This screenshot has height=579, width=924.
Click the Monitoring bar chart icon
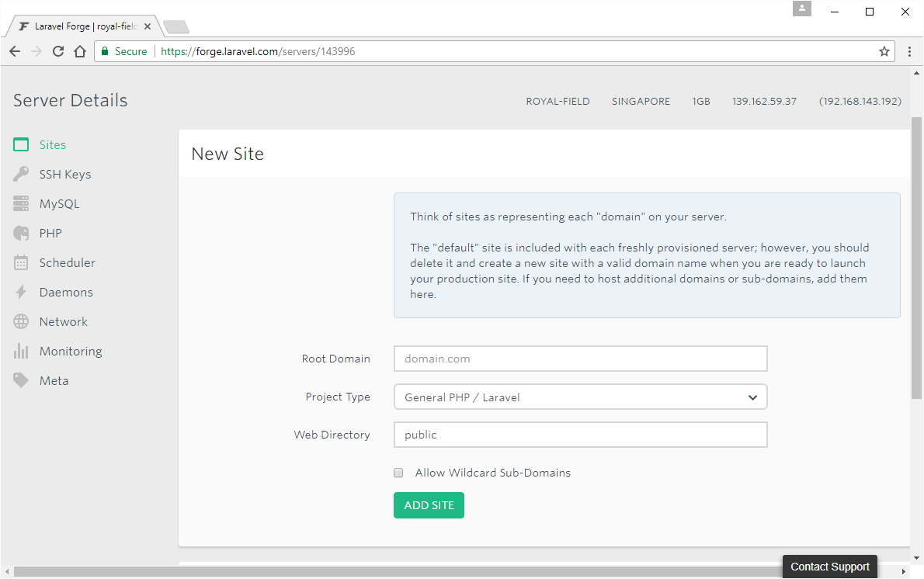point(21,352)
